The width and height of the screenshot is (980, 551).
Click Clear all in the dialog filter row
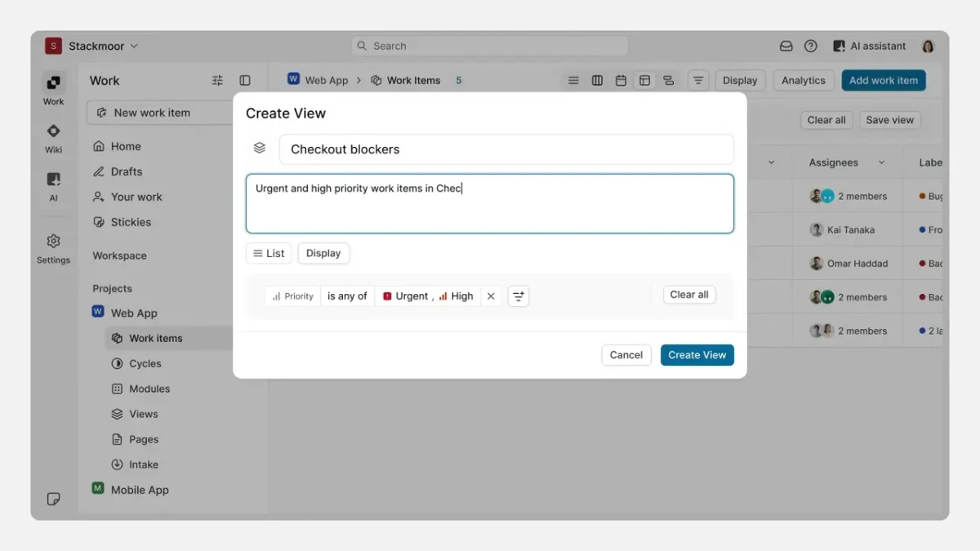pyautogui.click(x=689, y=295)
